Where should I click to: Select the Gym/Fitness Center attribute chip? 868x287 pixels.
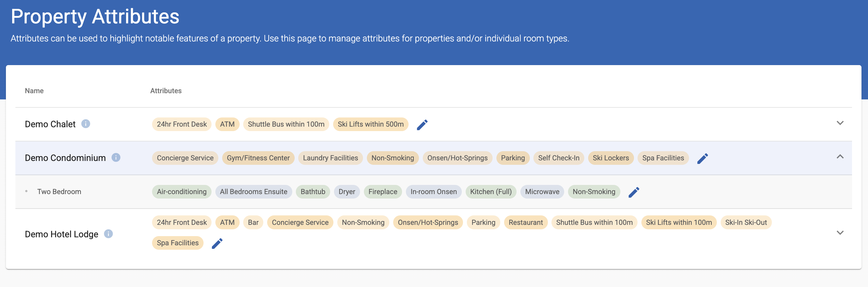258,158
